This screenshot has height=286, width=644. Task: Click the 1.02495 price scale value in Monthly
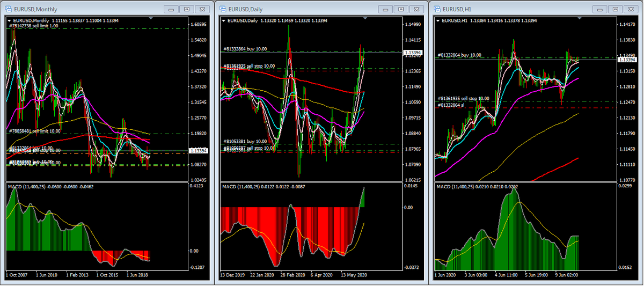pos(199,180)
